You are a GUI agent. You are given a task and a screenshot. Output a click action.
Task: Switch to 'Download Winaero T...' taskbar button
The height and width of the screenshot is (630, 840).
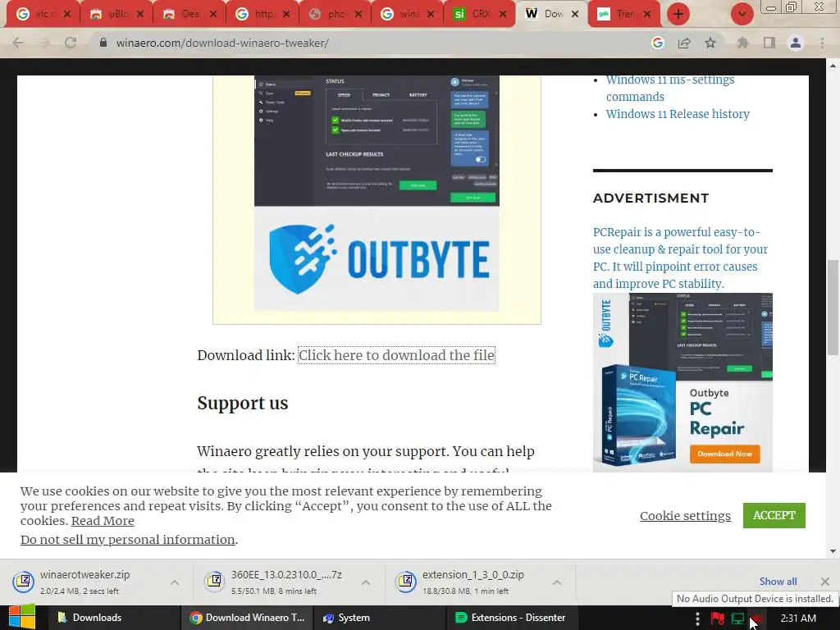247,618
